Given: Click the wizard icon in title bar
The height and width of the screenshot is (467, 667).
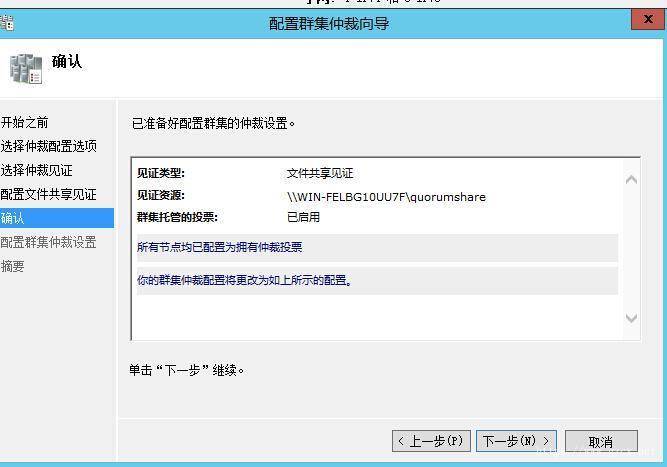Looking at the screenshot, I should (x=7, y=23).
